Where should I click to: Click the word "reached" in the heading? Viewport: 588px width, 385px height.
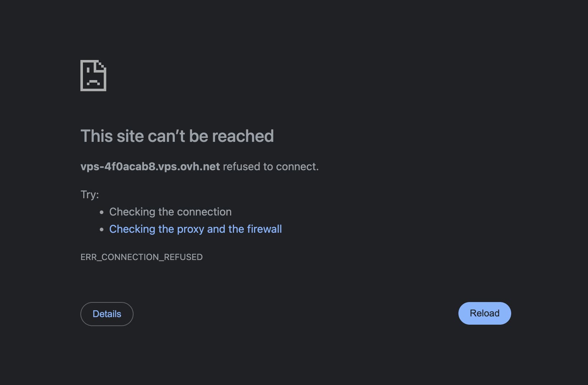pos(243,136)
